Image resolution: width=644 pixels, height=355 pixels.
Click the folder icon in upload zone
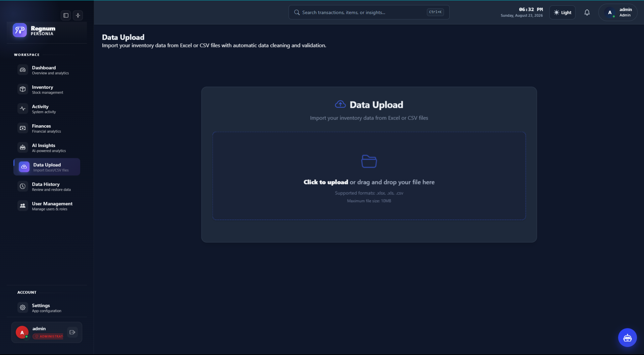coord(369,162)
